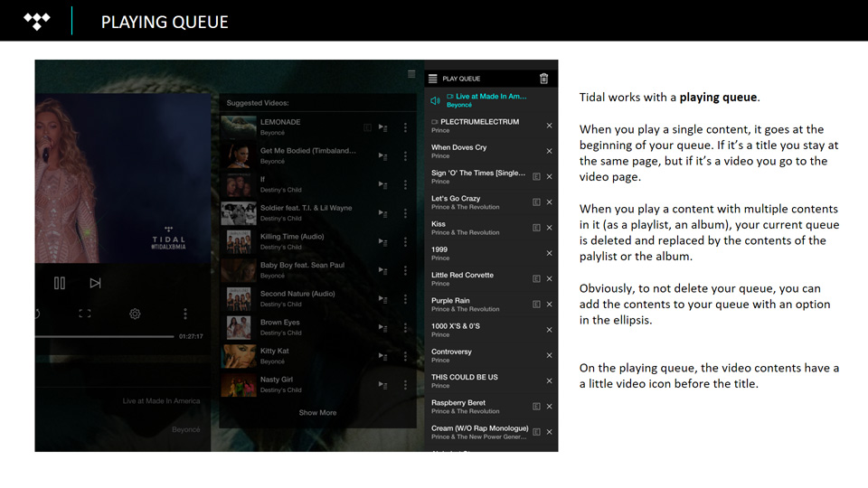Remove 1999 from queue
The height and width of the screenshot is (488, 868).
pyautogui.click(x=549, y=253)
